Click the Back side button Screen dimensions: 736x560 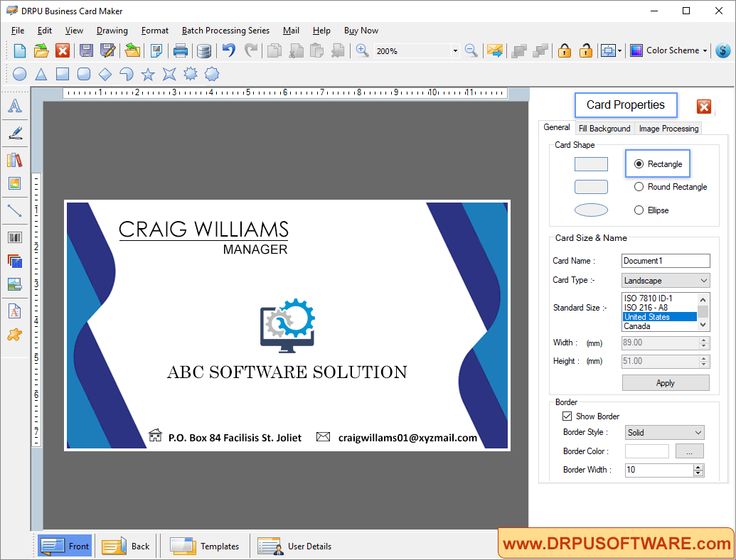point(127,546)
